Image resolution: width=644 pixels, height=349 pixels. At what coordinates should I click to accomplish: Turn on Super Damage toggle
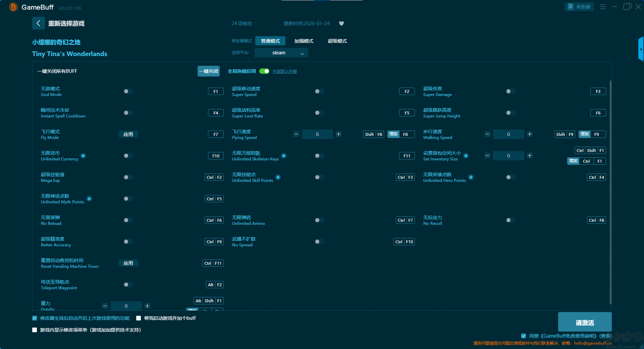pos(511,91)
